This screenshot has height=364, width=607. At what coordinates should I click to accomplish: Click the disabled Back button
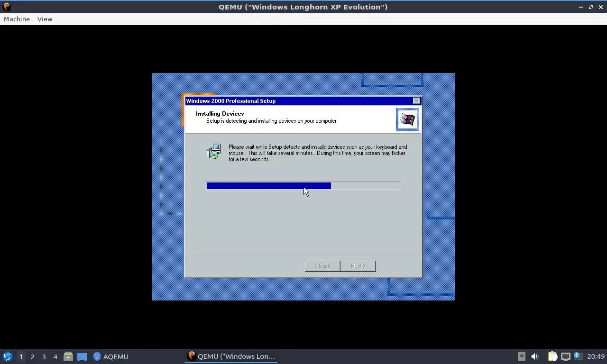click(322, 266)
